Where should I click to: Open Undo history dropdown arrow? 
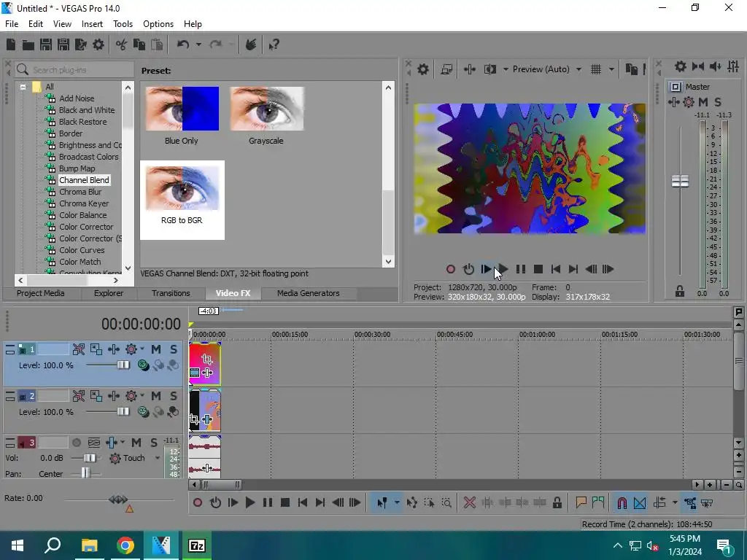pos(198,44)
